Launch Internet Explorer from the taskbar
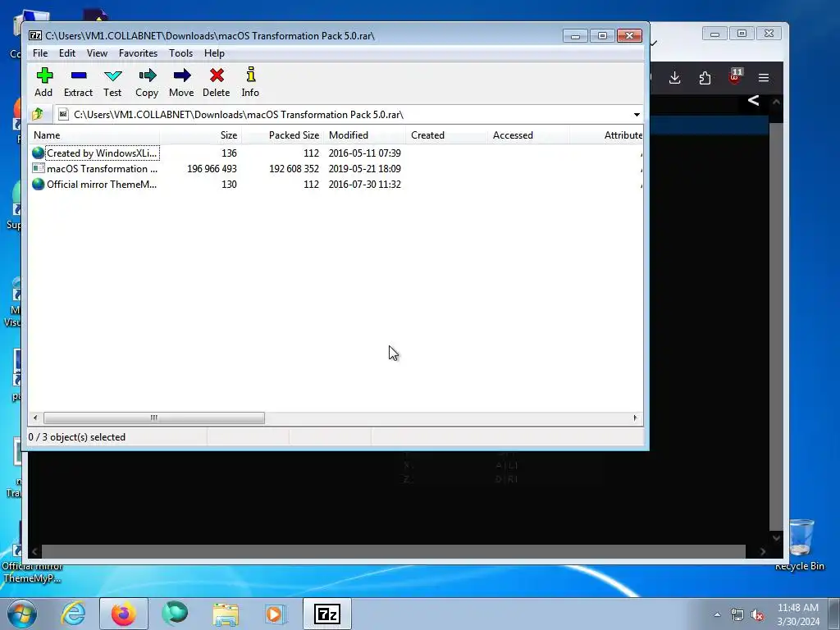840x630 pixels. 73,614
